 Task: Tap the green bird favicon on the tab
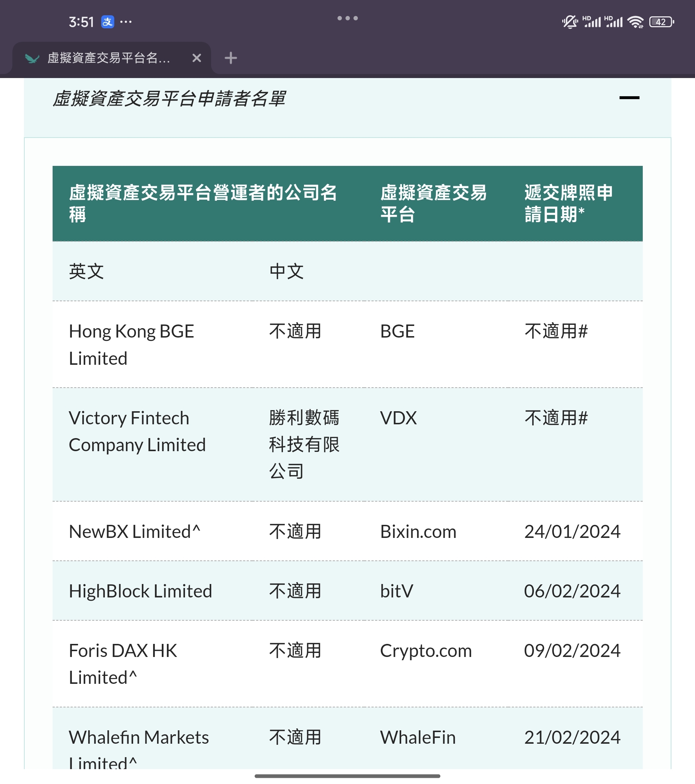[32, 58]
